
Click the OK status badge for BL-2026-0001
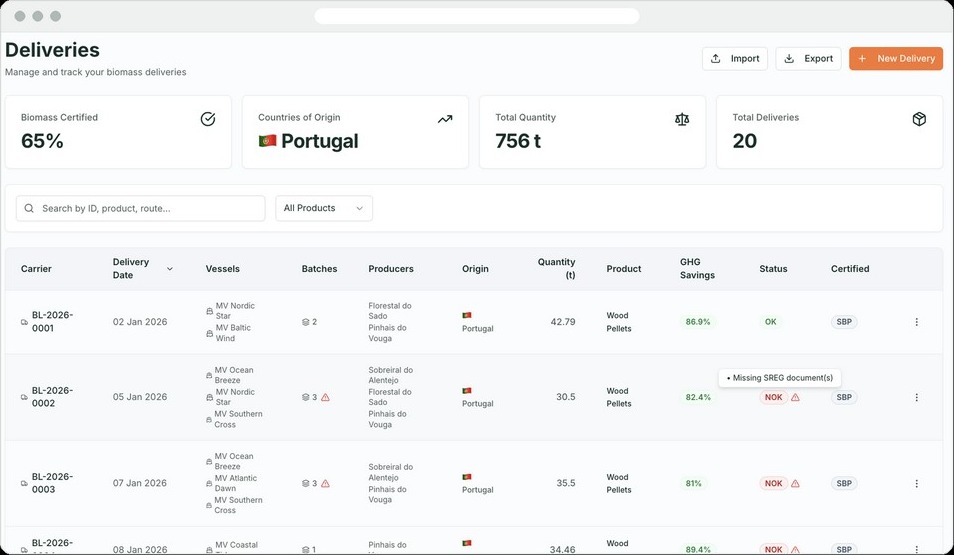pos(771,322)
